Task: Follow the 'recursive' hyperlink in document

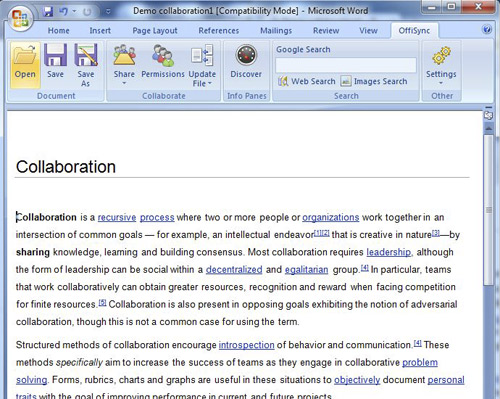Action: (117, 217)
